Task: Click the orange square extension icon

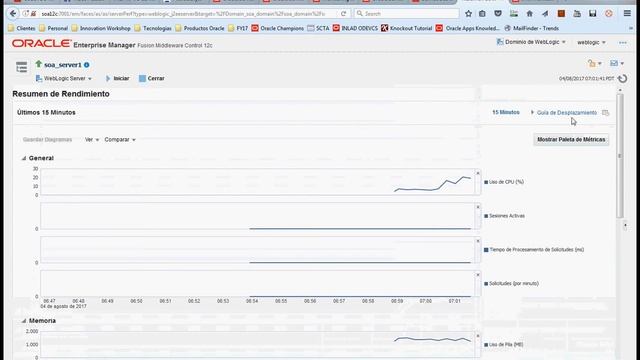Action: (561, 13)
